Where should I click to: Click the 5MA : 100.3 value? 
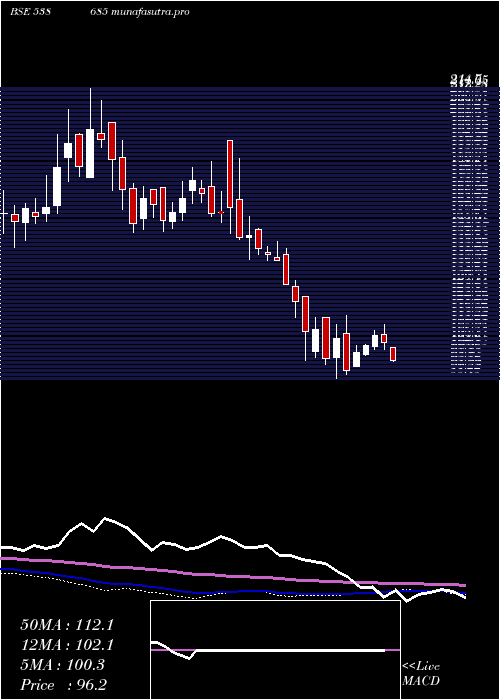click(62, 665)
